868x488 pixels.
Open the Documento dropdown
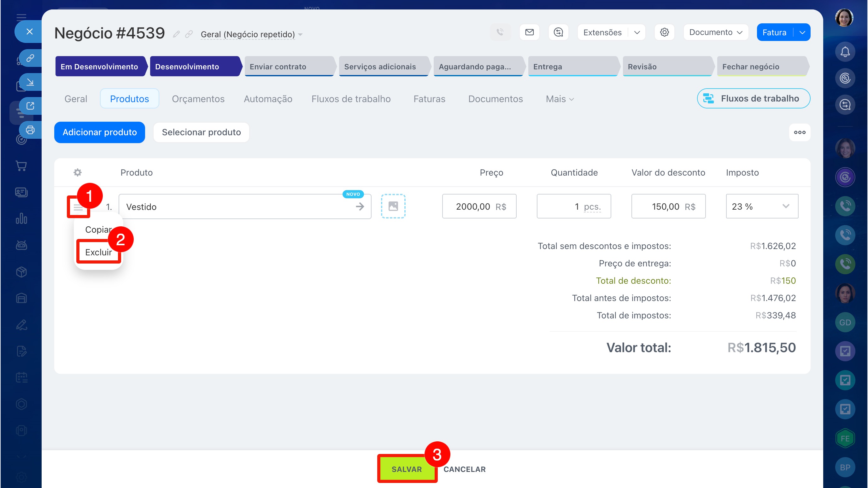[715, 32]
